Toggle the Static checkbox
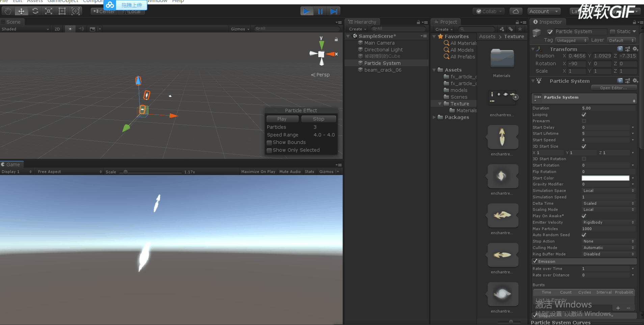Viewport: 644px width, 325px height. tap(613, 32)
